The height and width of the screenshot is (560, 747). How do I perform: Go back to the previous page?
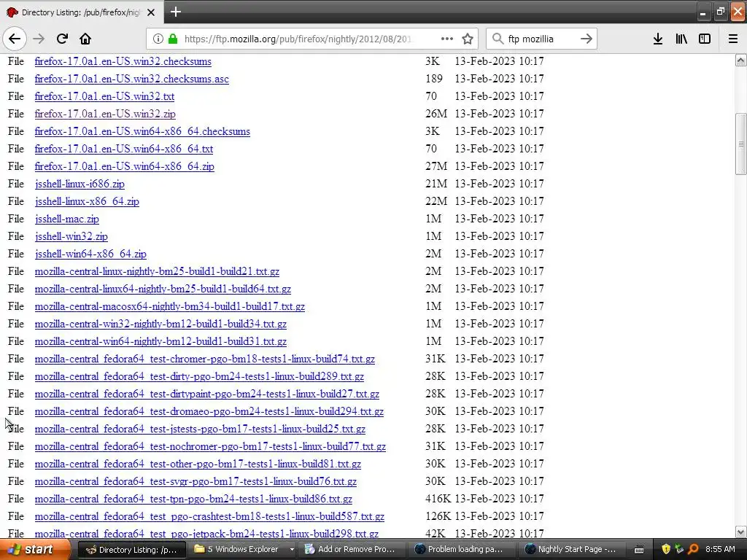(15, 39)
